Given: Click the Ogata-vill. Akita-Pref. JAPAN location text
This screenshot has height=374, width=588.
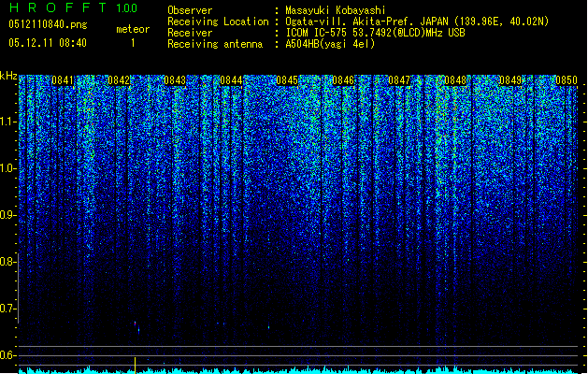Looking at the screenshot, I should [417, 22].
